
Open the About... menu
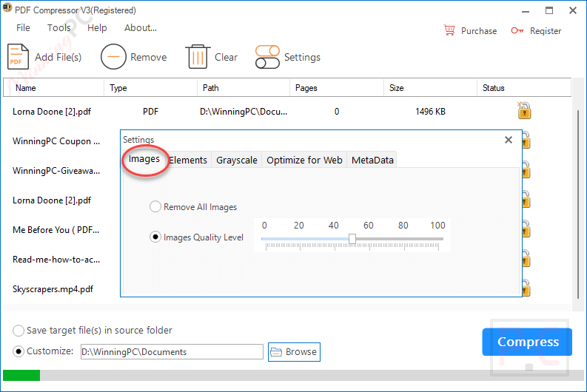(x=141, y=27)
